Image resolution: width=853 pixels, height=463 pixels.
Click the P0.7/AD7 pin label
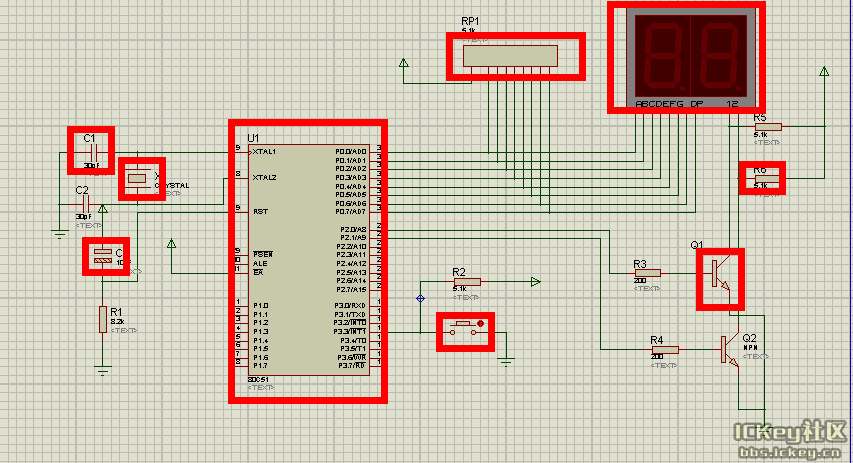[351, 212]
